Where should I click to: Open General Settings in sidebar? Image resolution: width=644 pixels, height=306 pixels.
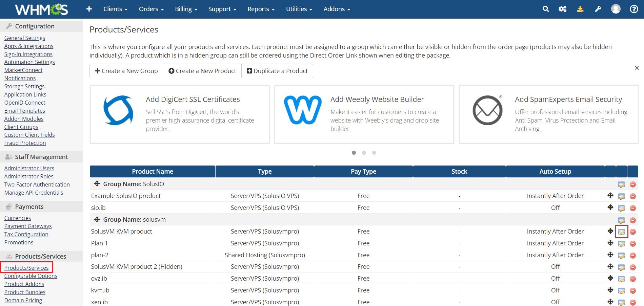pyautogui.click(x=25, y=38)
